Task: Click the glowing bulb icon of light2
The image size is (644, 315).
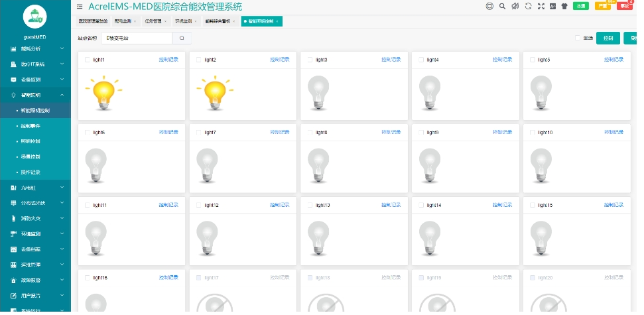Action: pos(215,92)
